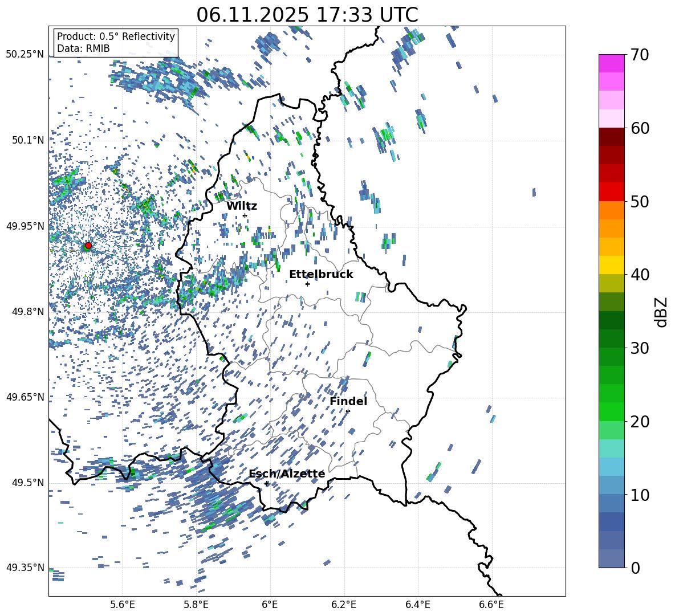
Task: Click the 49.35°N latitude tick label
Action: coord(25,568)
